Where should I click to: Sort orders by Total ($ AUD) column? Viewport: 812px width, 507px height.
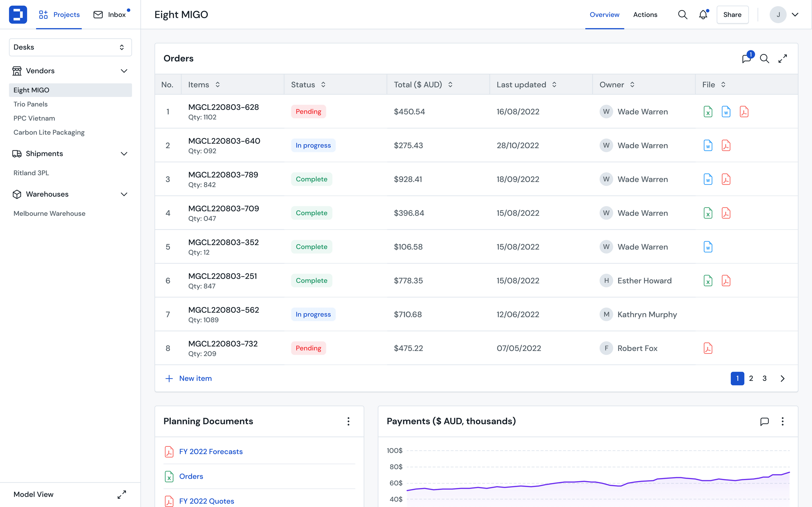coord(450,85)
